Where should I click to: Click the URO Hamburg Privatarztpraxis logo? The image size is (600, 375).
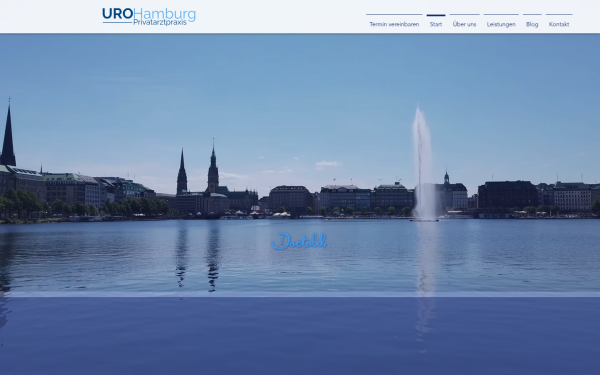[149, 16]
